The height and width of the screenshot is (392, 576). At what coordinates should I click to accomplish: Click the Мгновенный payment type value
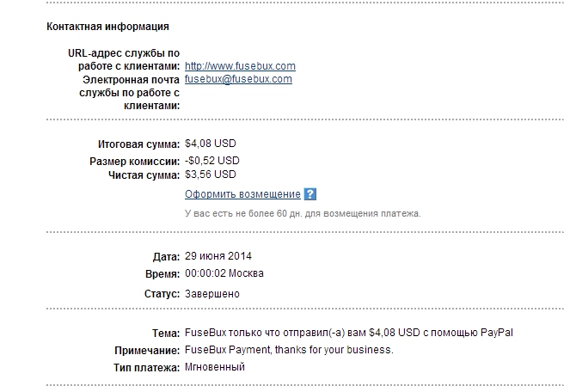click(x=215, y=367)
